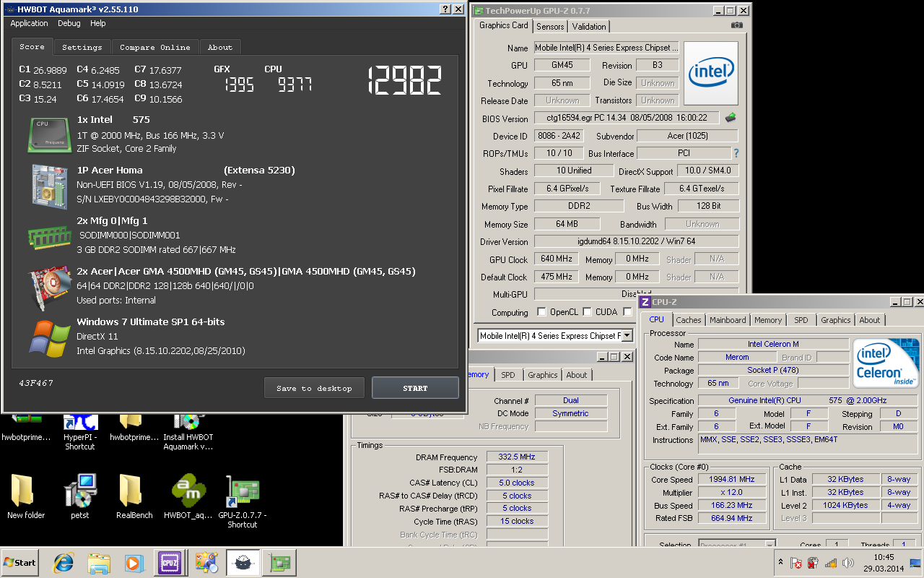
Task: Select the Score tab in Aquamark
Action: pyautogui.click(x=32, y=46)
